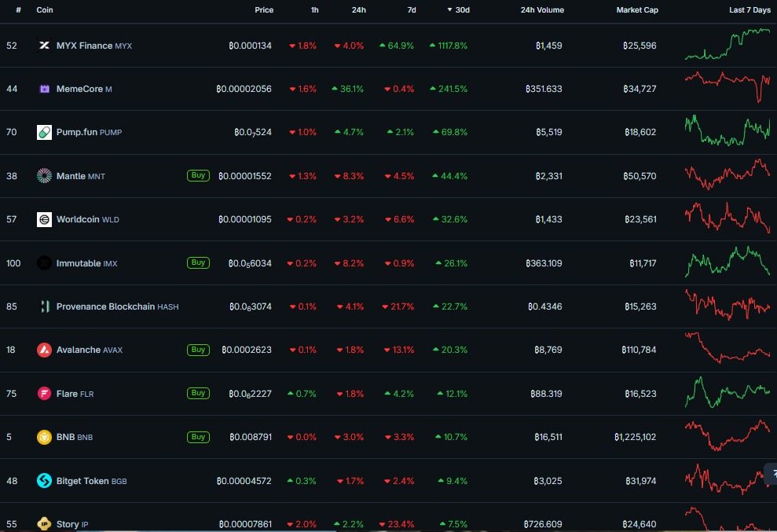This screenshot has height=532, width=777.
Task: Click MemeCore 7-day sparkline chart
Action: click(x=728, y=87)
